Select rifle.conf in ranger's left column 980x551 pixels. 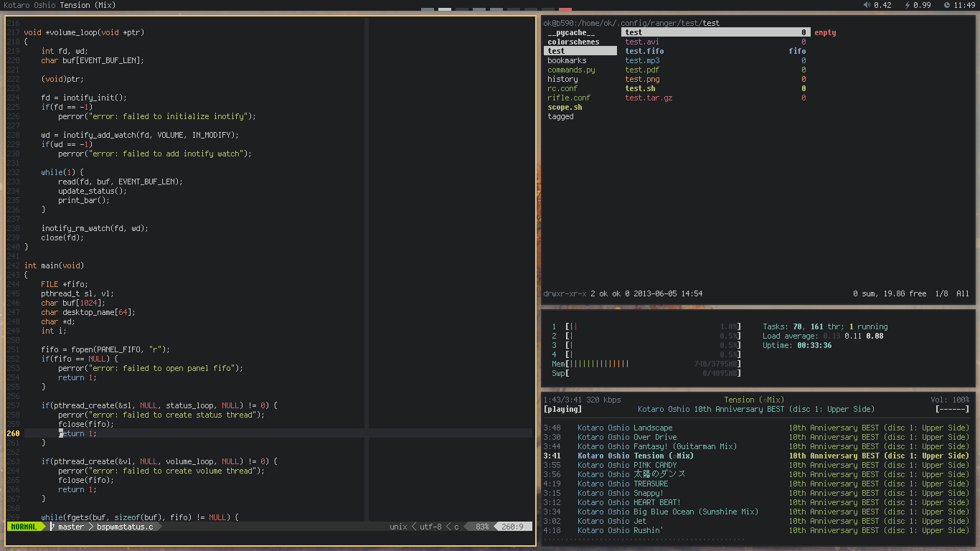tap(569, 98)
